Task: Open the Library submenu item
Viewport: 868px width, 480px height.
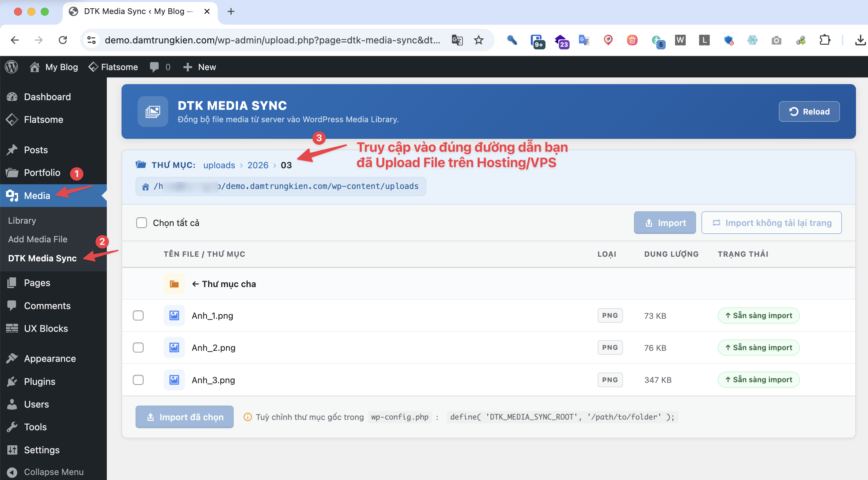Action: click(22, 220)
